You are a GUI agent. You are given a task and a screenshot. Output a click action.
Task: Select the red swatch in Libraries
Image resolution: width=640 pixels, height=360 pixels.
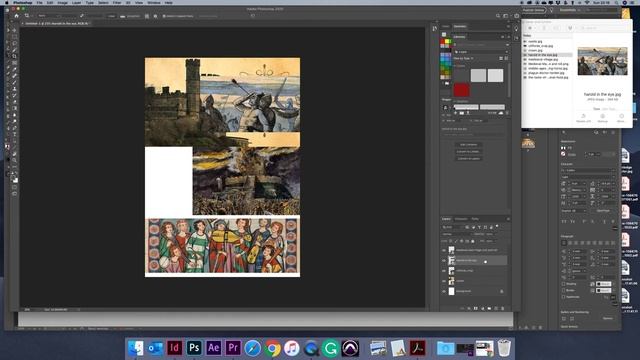(x=461, y=90)
